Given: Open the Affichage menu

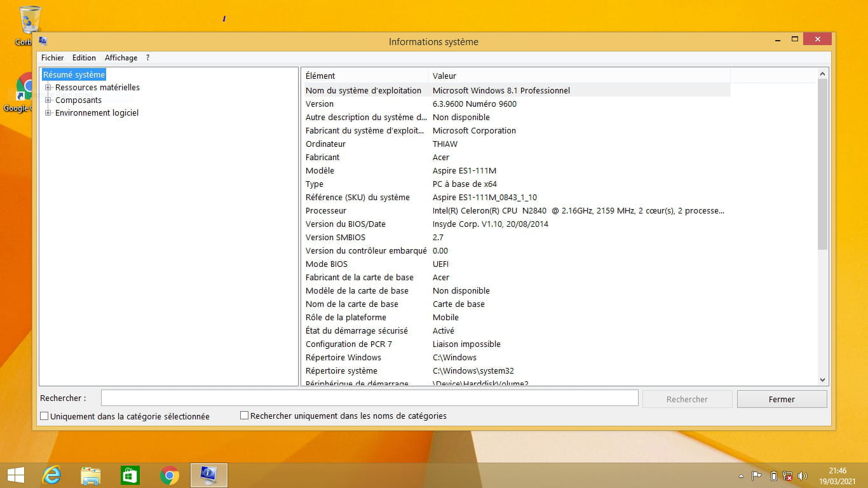Looking at the screenshot, I should point(121,58).
